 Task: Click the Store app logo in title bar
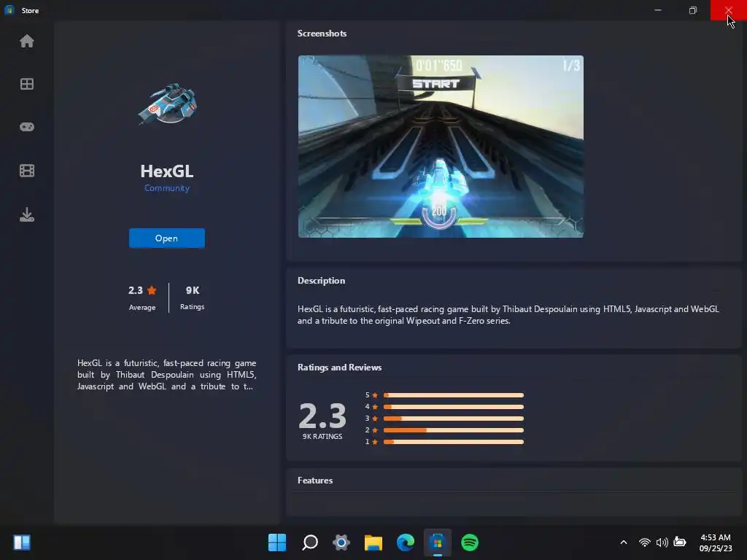9,10
